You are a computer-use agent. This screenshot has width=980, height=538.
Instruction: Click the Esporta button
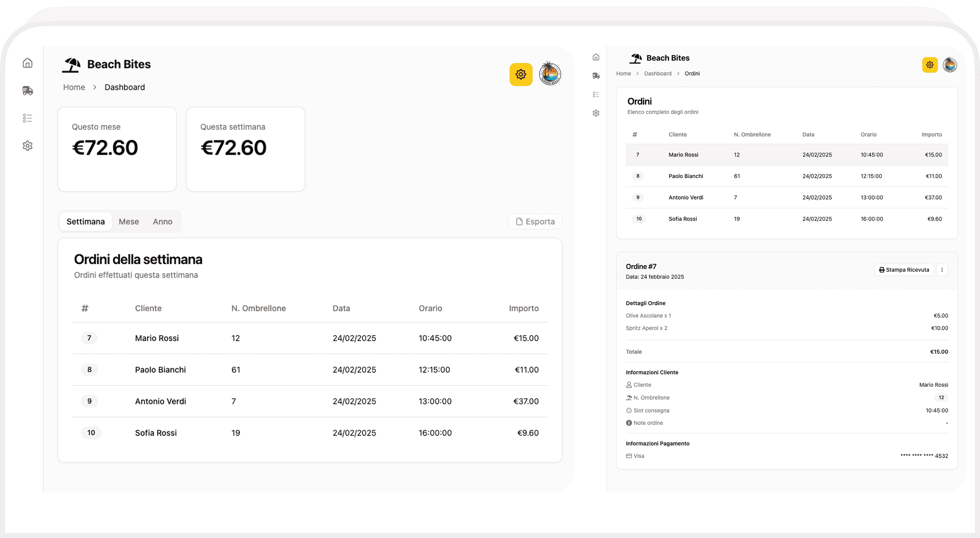(535, 222)
